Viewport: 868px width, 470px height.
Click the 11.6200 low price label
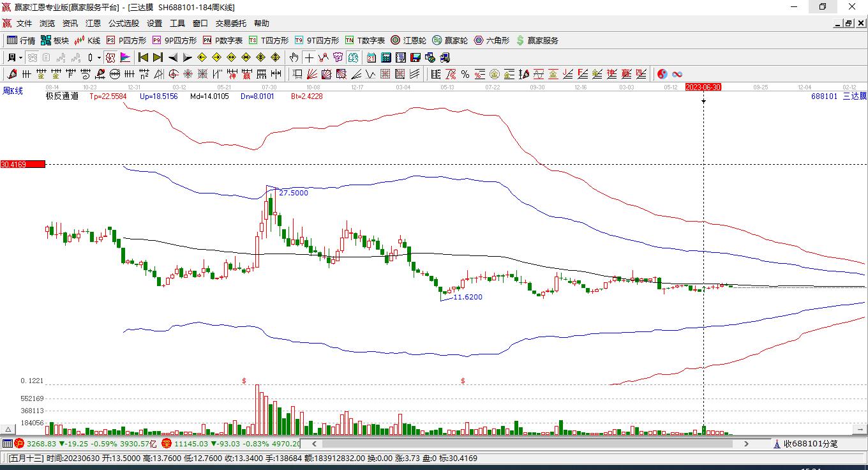point(468,297)
